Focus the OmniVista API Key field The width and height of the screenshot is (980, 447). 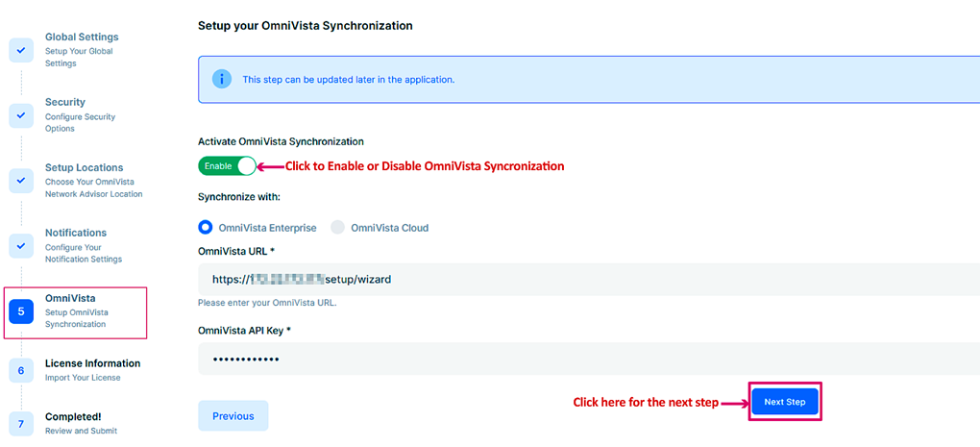pos(586,359)
